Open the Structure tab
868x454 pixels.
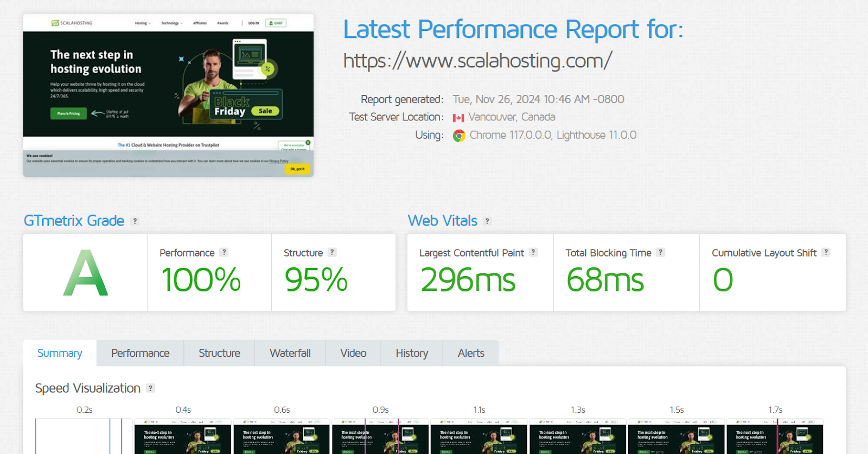click(x=219, y=353)
